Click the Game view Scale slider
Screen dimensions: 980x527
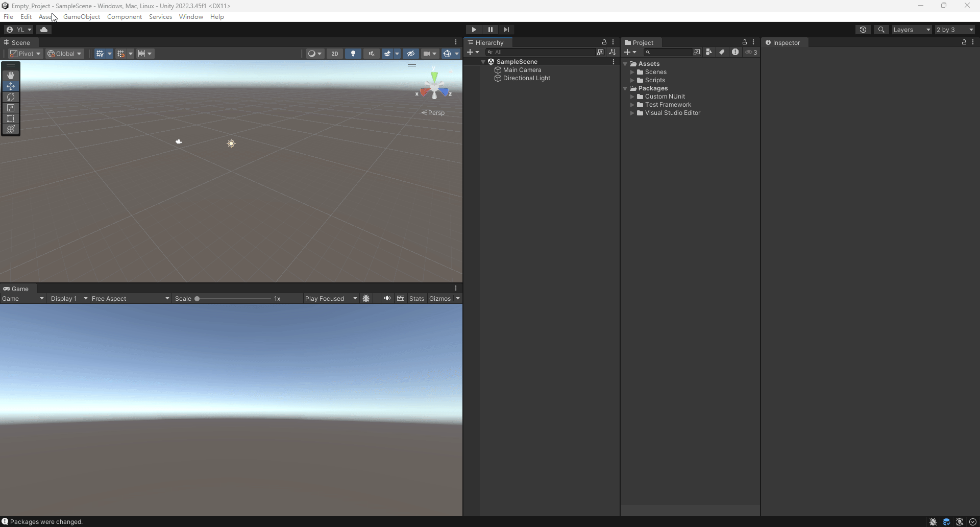(x=233, y=299)
